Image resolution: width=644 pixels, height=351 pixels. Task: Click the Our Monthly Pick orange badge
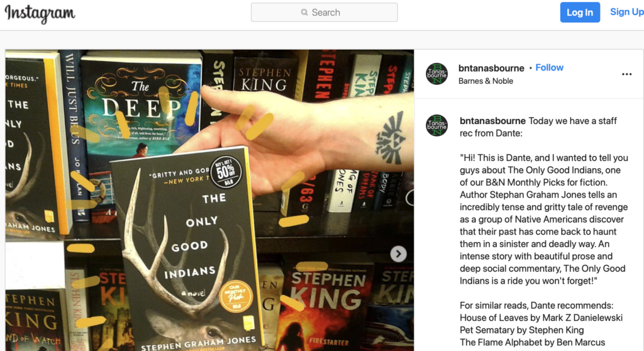pyautogui.click(x=235, y=296)
